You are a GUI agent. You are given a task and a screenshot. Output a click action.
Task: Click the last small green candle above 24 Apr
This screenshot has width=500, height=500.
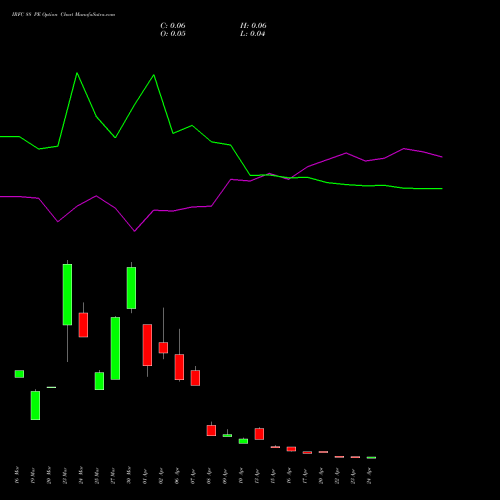pyautogui.click(x=371, y=458)
